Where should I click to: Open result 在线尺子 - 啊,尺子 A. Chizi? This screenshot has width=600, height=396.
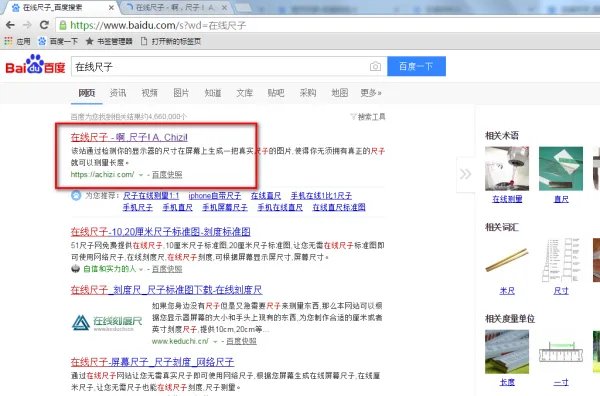click(x=129, y=137)
